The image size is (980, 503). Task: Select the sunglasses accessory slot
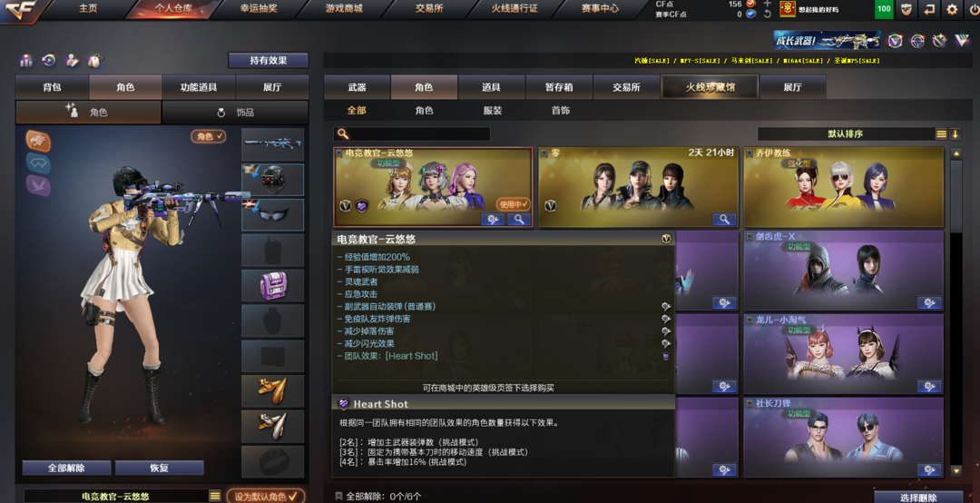[272, 215]
